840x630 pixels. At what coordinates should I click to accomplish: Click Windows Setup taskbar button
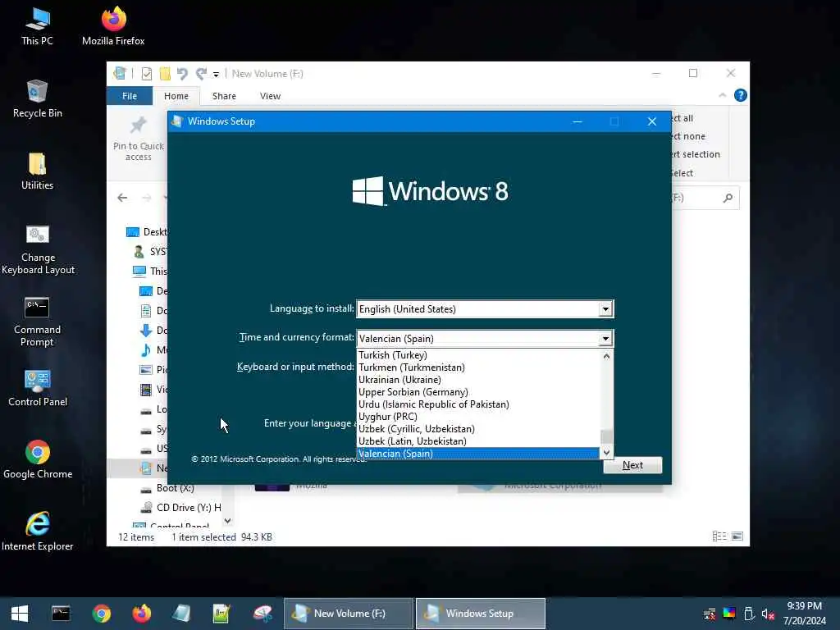481,614
